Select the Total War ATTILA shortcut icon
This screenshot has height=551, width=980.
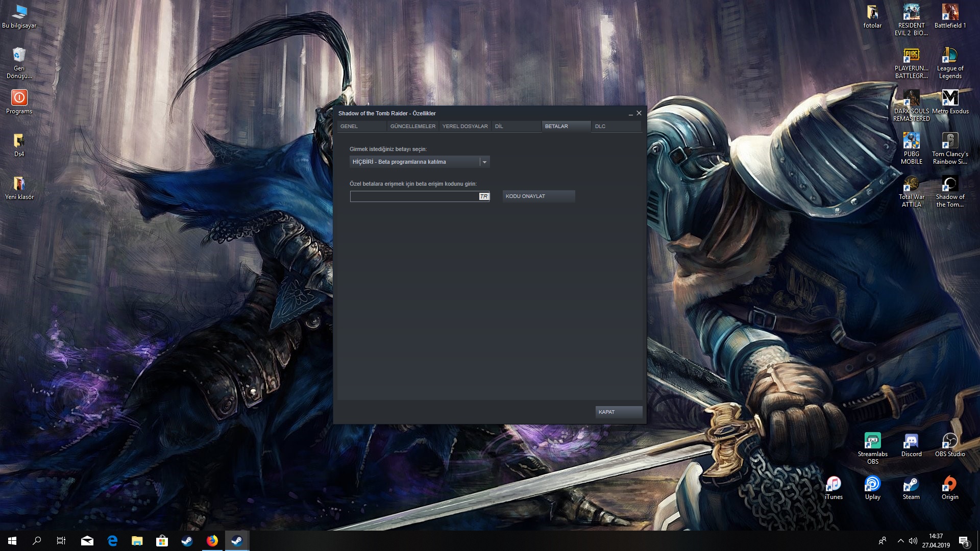coord(911,191)
